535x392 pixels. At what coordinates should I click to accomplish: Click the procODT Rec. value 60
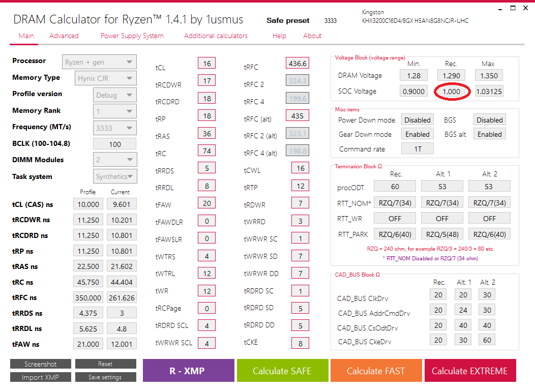coord(395,186)
